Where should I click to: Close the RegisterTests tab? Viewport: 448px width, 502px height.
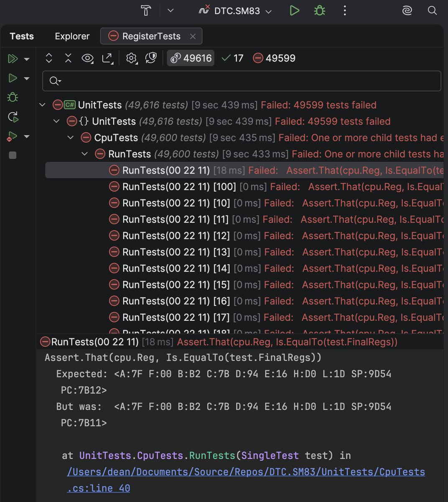pos(193,36)
